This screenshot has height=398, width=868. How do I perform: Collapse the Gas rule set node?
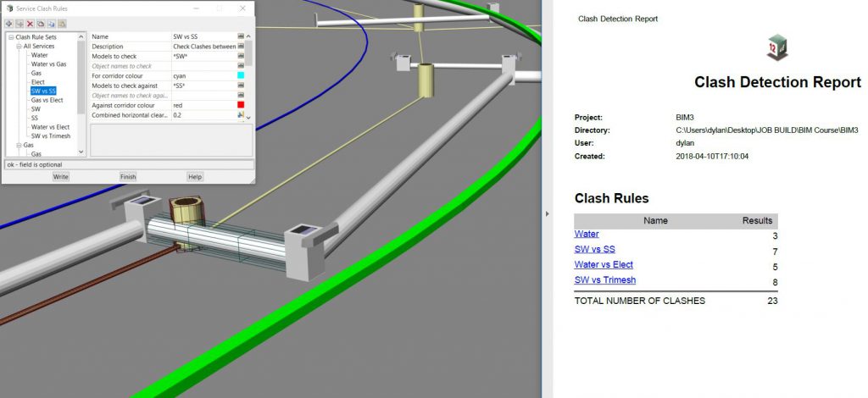(18, 145)
